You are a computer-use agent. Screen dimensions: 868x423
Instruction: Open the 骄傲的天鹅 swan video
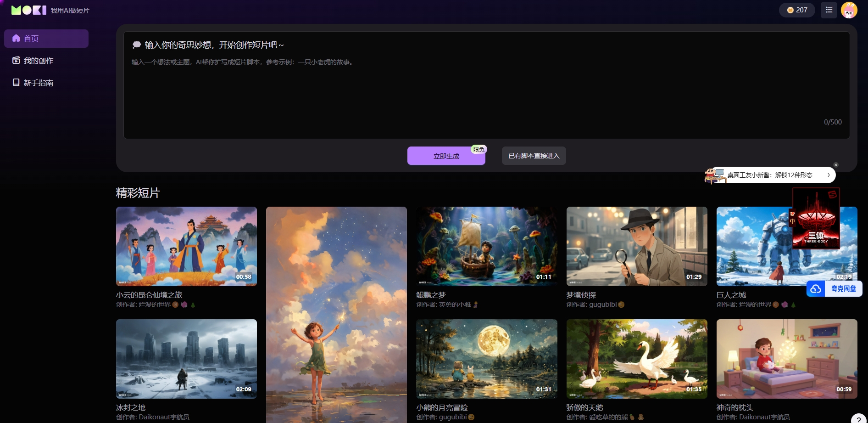tap(636, 359)
